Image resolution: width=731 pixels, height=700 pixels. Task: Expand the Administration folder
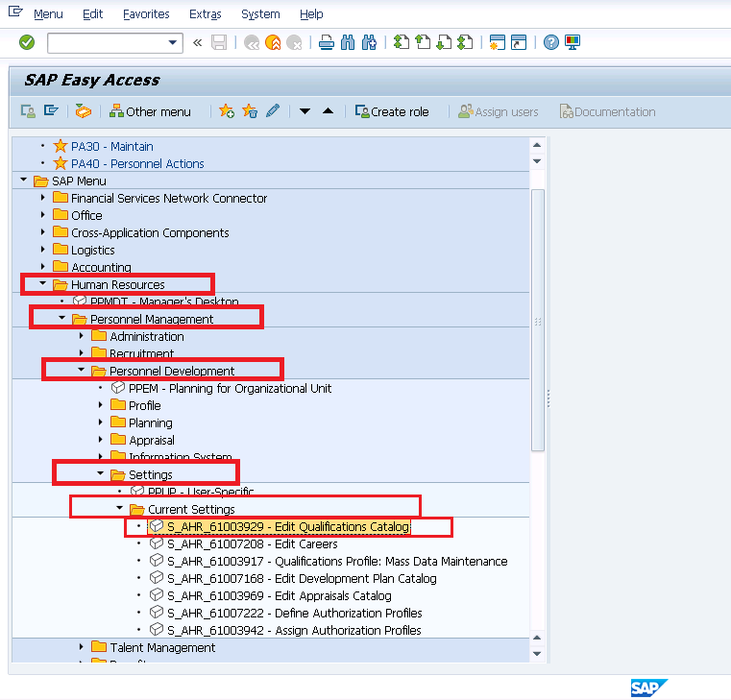tap(82, 335)
